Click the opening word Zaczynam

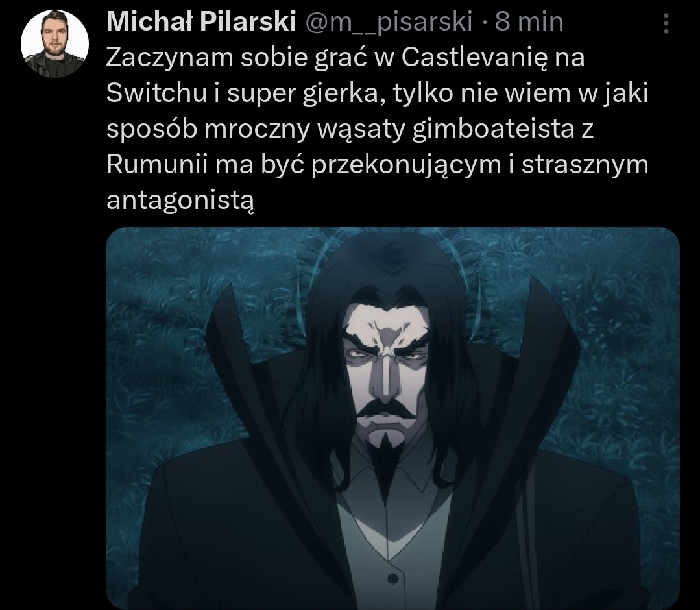tap(170, 58)
